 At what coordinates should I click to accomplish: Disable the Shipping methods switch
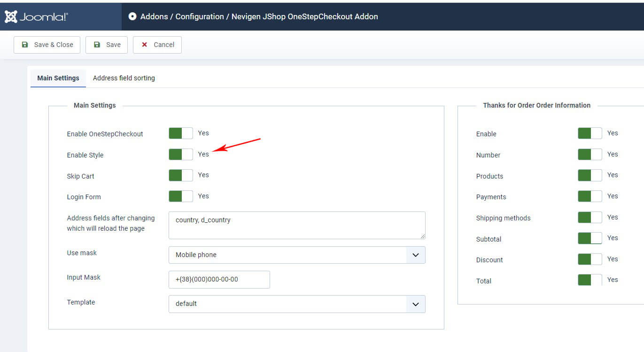590,218
